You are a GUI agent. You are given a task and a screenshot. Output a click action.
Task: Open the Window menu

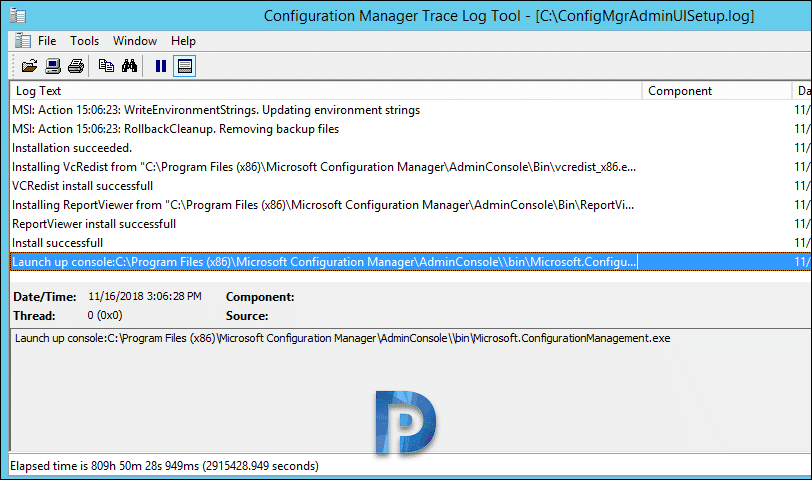click(x=135, y=41)
